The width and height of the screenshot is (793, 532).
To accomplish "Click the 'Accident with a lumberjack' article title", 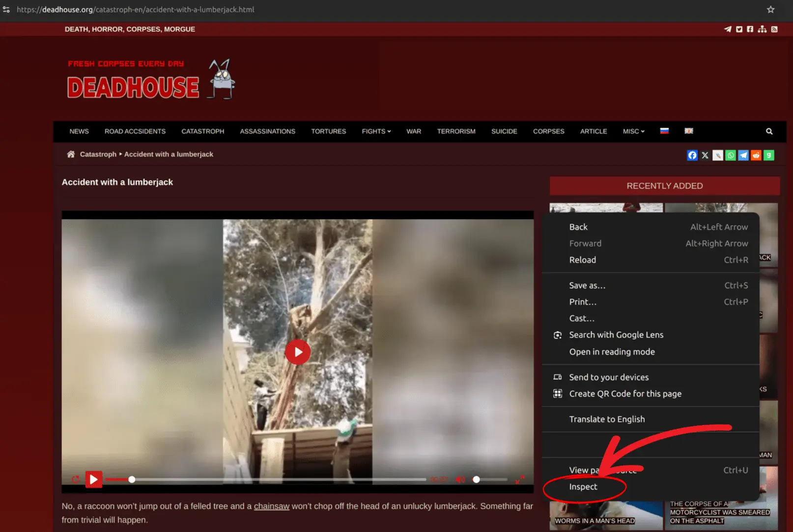I will tap(117, 182).
